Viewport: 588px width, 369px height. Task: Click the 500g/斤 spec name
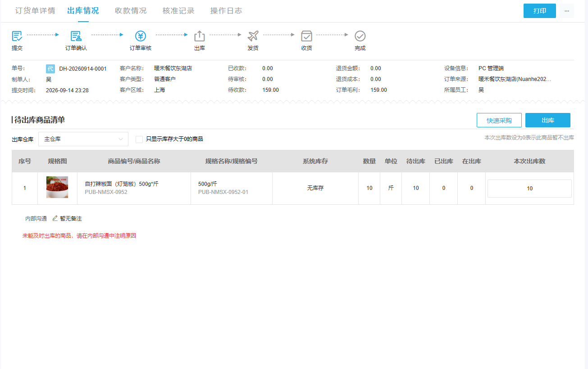[x=208, y=184]
